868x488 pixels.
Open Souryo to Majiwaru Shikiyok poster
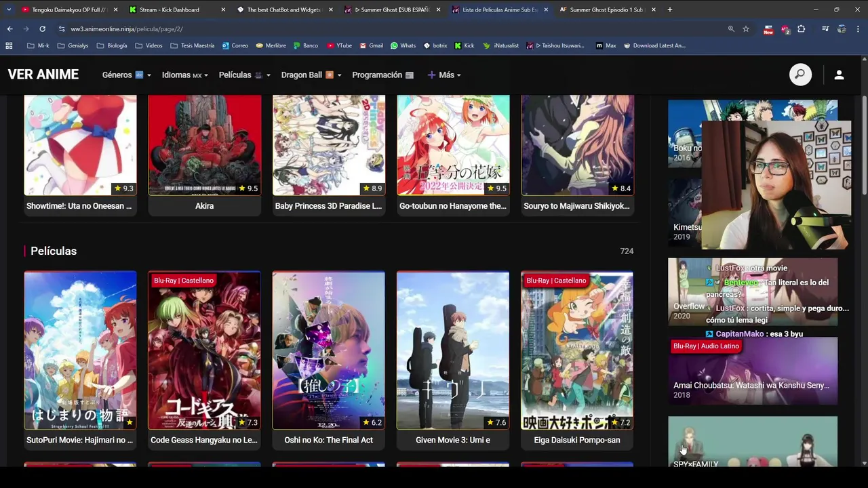coord(577,145)
